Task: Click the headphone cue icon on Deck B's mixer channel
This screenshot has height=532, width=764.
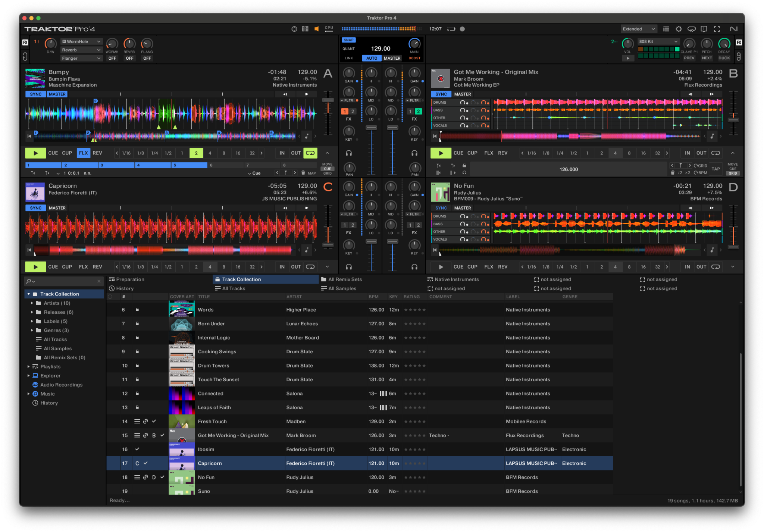Action: [x=414, y=152]
